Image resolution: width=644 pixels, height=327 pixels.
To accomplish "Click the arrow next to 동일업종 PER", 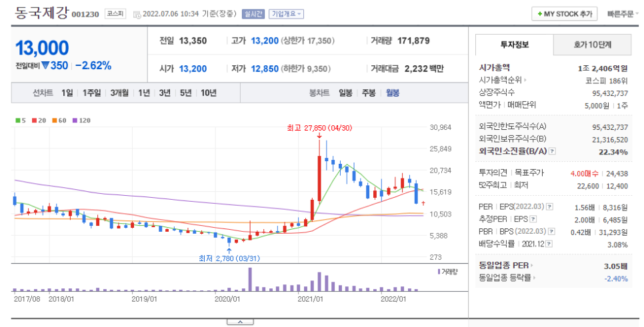I will 531,266.
